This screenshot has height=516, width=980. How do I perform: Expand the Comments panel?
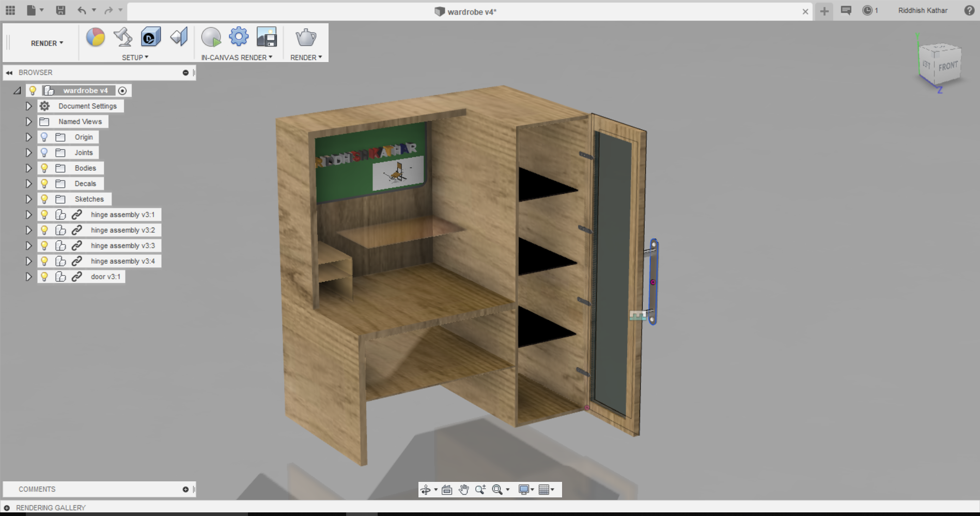click(185, 489)
